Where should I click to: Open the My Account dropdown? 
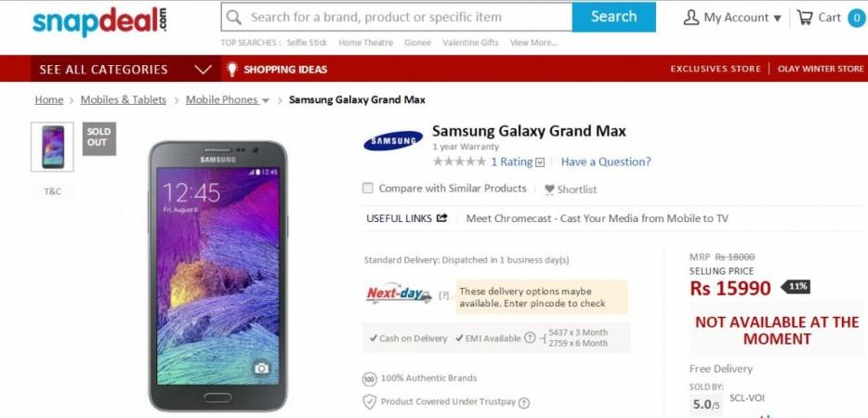[732, 18]
